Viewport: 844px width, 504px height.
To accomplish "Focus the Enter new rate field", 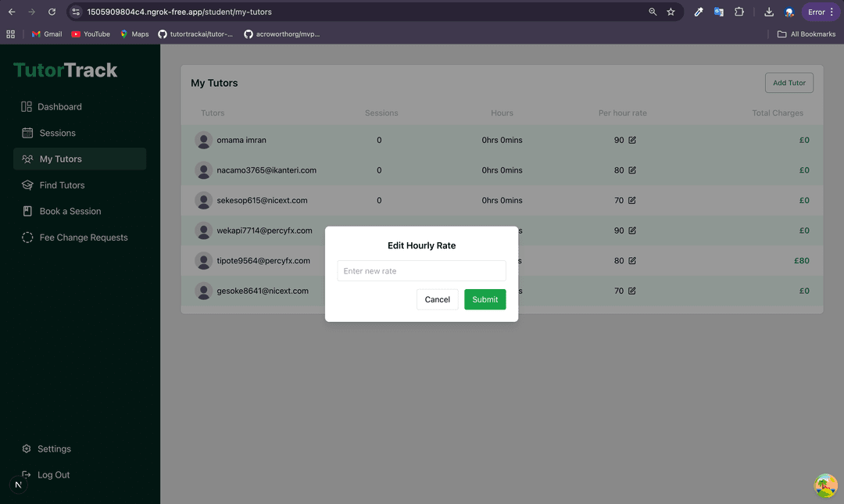I will (x=421, y=271).
